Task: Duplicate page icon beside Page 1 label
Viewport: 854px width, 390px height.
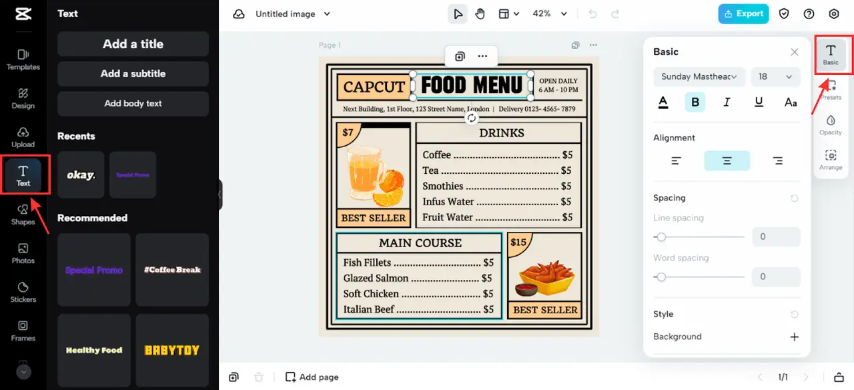Action: coord(576,45)
